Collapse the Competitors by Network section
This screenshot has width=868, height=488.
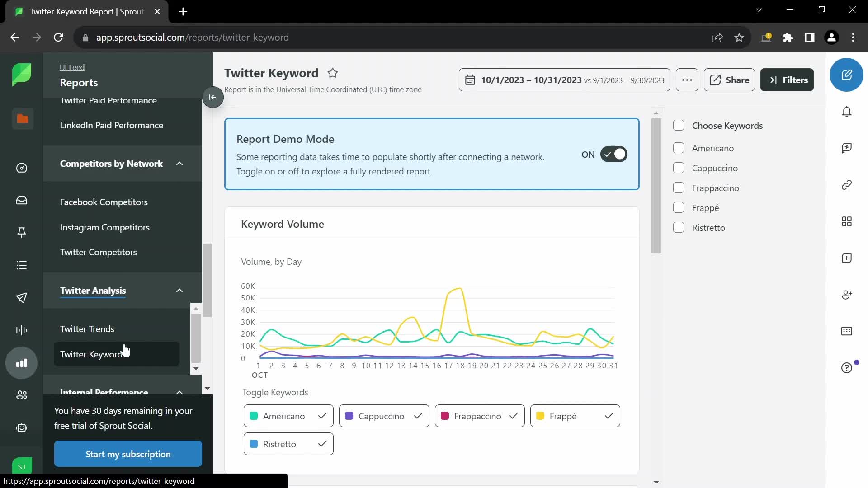[x=179, y=163]
